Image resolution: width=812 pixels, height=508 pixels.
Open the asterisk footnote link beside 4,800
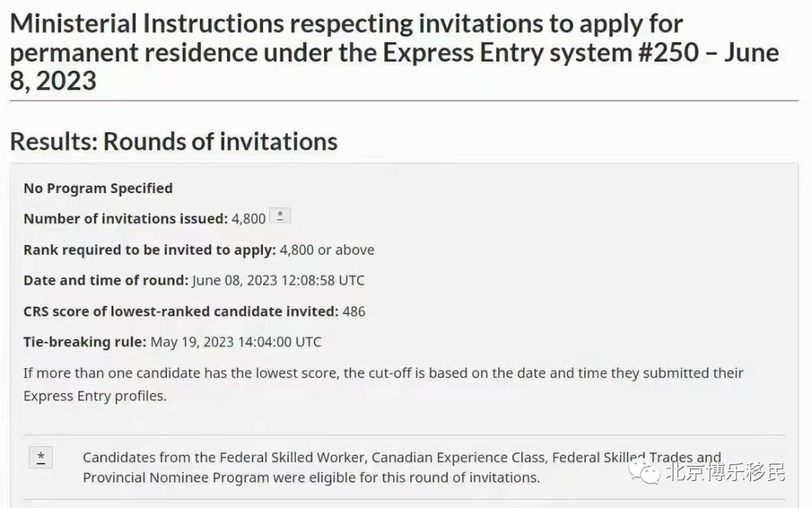(x=280, y=216)
